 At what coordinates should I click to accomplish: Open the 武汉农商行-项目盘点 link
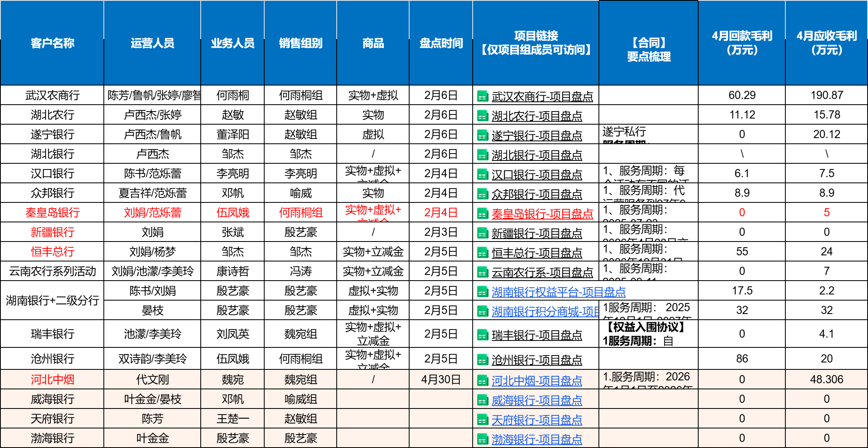542,97
